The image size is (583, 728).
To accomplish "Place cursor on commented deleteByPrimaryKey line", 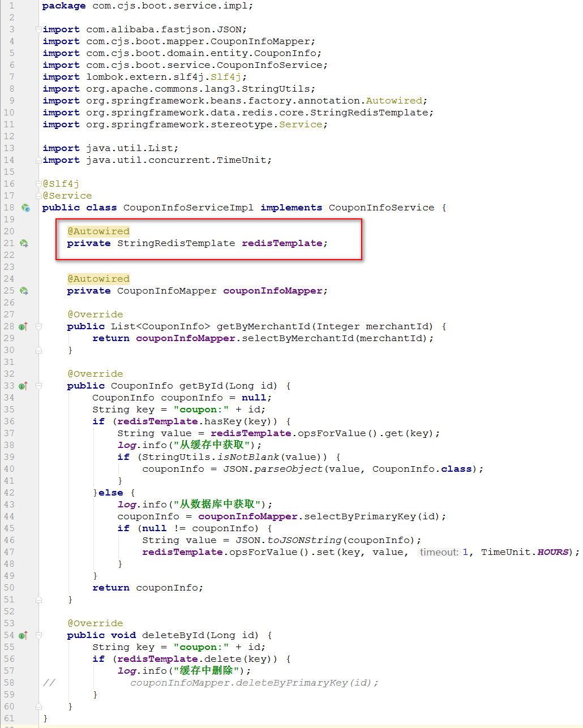I will (x=254, y=683).
